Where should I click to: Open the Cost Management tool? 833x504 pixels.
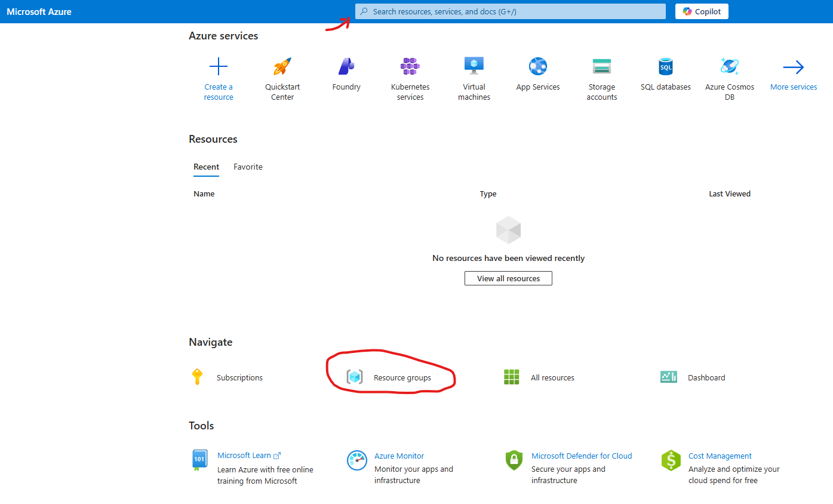tap(720, 456)
